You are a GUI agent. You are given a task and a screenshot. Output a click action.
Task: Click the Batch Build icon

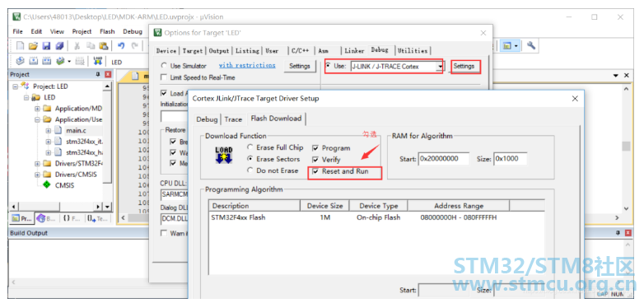60,62
